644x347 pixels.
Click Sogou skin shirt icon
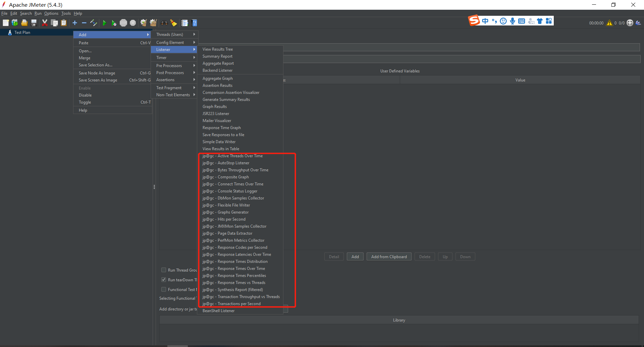(x=540, y=21)
